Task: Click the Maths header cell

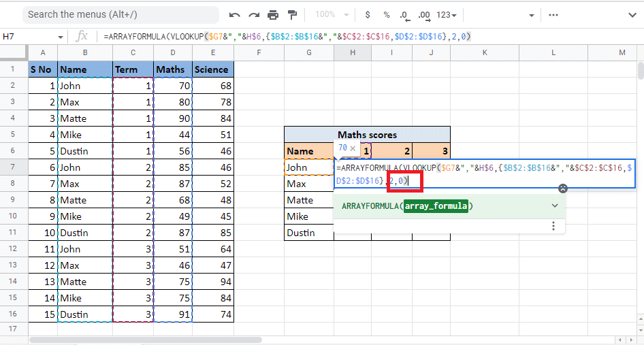Action: coord(173,69)
